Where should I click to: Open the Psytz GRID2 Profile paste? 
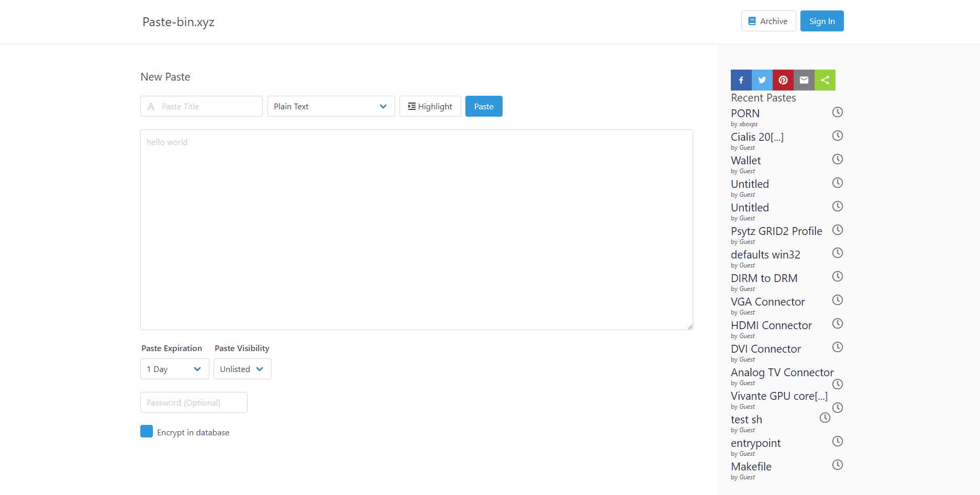click(x=776, y=231)
